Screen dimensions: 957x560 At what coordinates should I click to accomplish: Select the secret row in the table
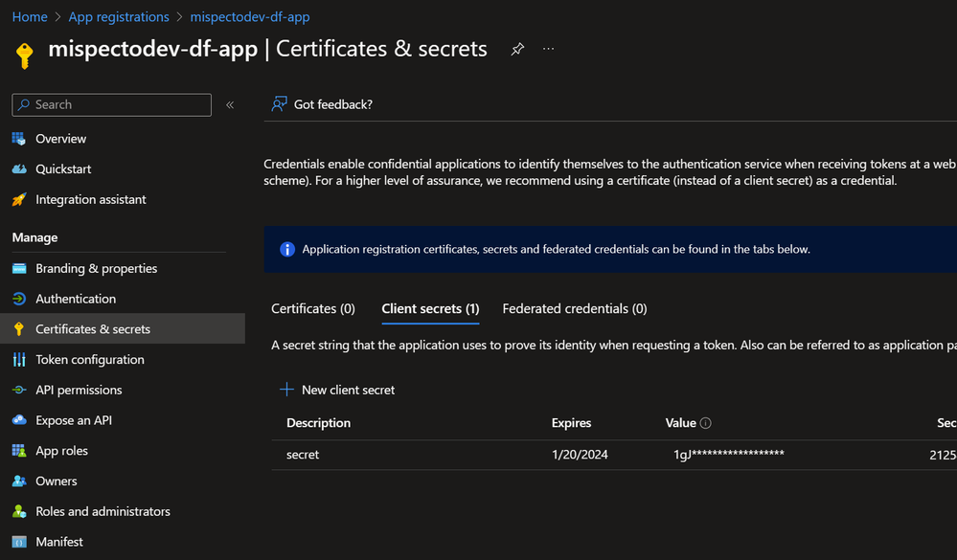coord(303,455)
